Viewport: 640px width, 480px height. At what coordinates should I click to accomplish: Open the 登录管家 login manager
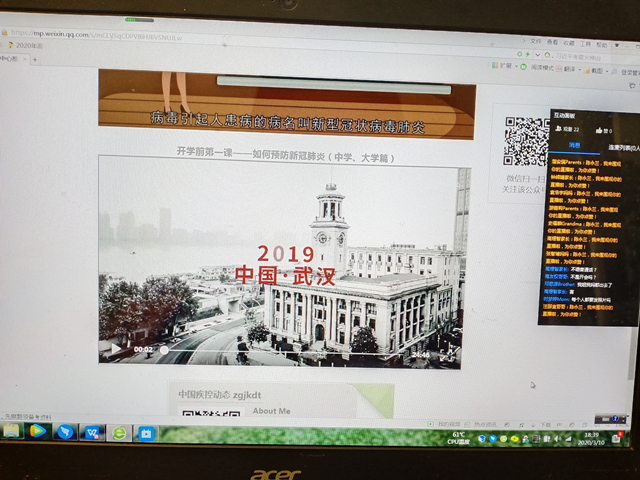point(625,72)
